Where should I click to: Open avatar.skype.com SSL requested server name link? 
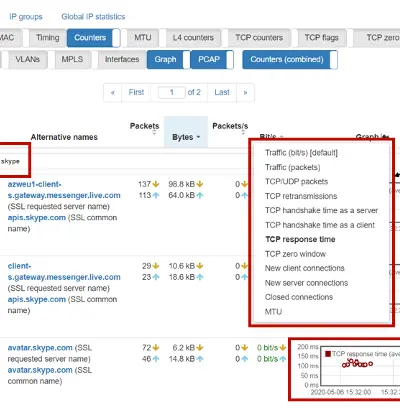pyautogui.click(x=40, y=348)
